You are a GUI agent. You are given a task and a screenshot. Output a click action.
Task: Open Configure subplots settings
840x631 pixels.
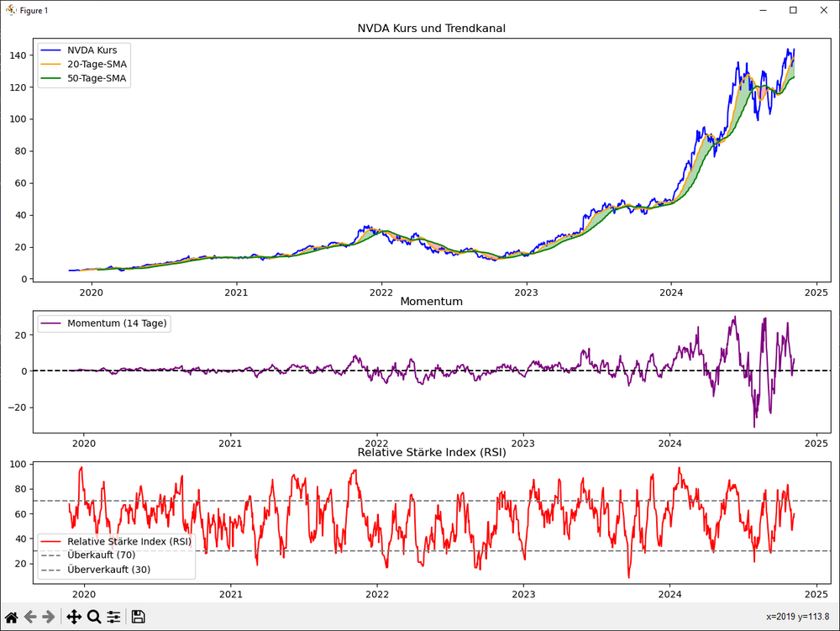tap(113, 617)
